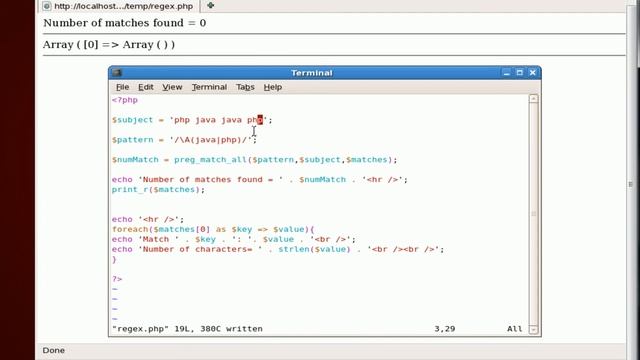Screen dimensions: 640x360
Task: Click the $numMatch variable at line start
Action: tap(135, 160)
